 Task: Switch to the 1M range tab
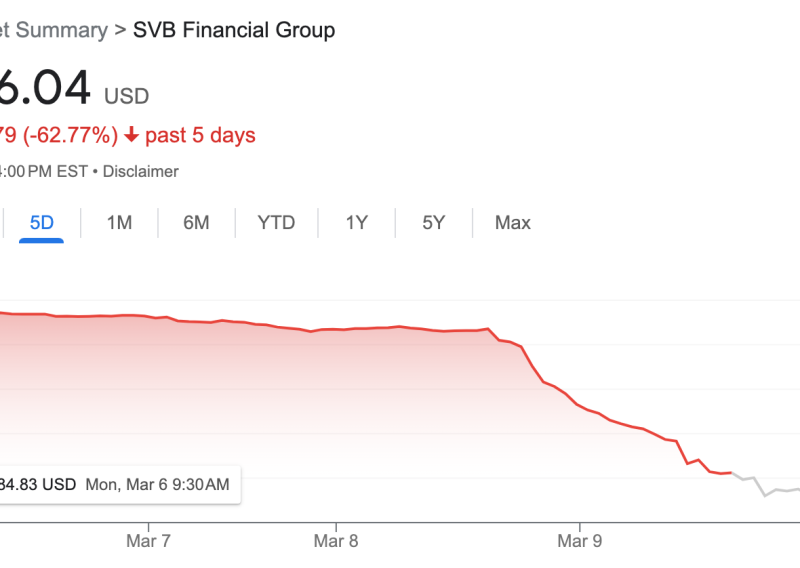click(119, 223)
